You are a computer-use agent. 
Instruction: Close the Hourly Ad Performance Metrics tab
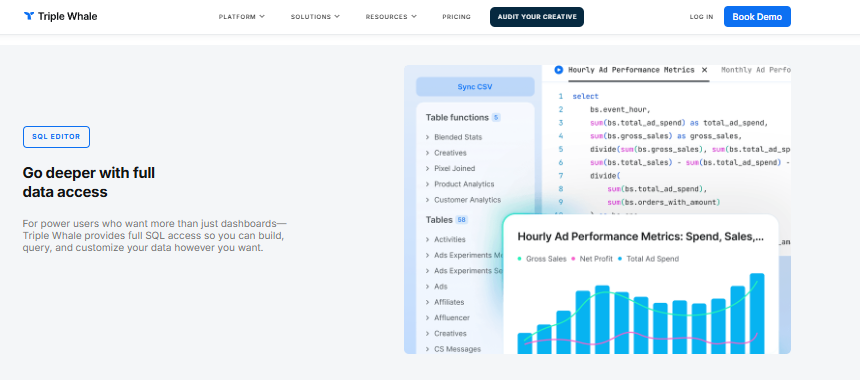tap(704, 70)
